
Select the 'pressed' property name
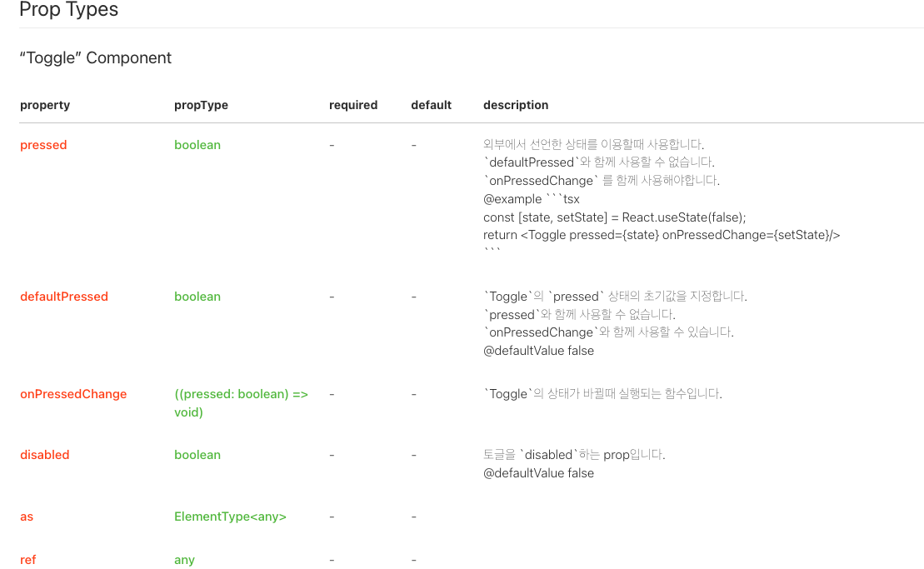pos(43,145)
